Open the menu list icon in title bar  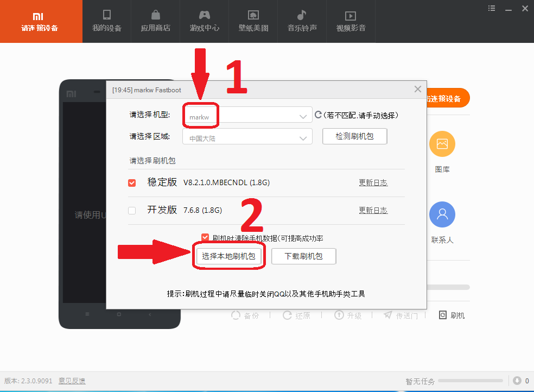coord(492,8)
